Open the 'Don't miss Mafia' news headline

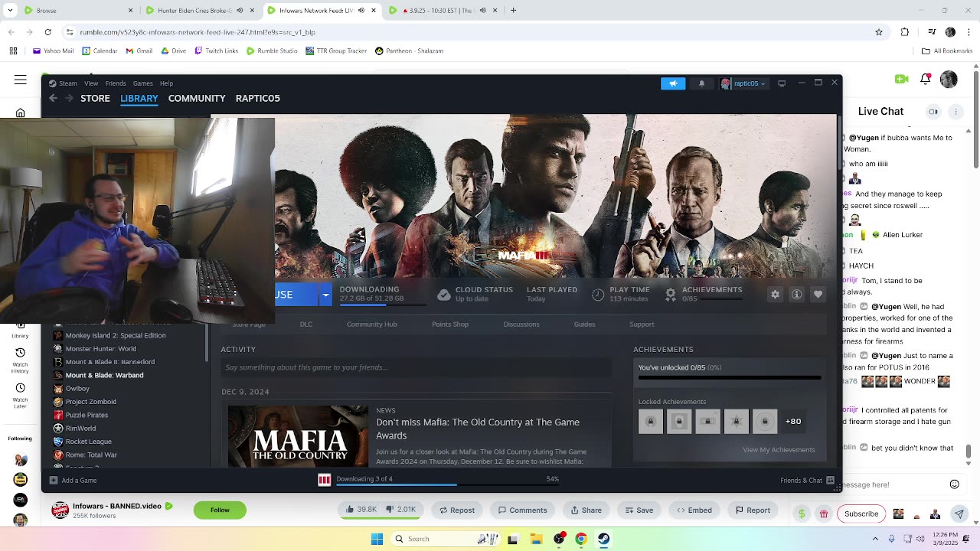click(478, 429)
